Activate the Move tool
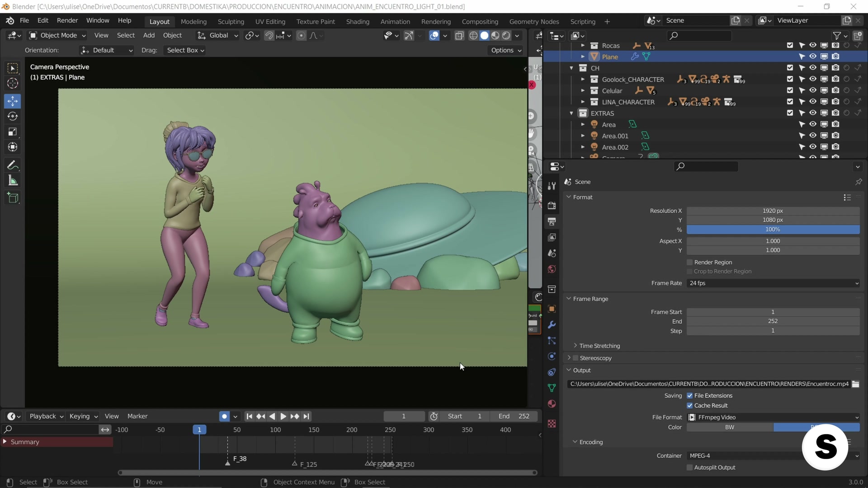Screen dimensions: 868x488 [x=13, y=101]
